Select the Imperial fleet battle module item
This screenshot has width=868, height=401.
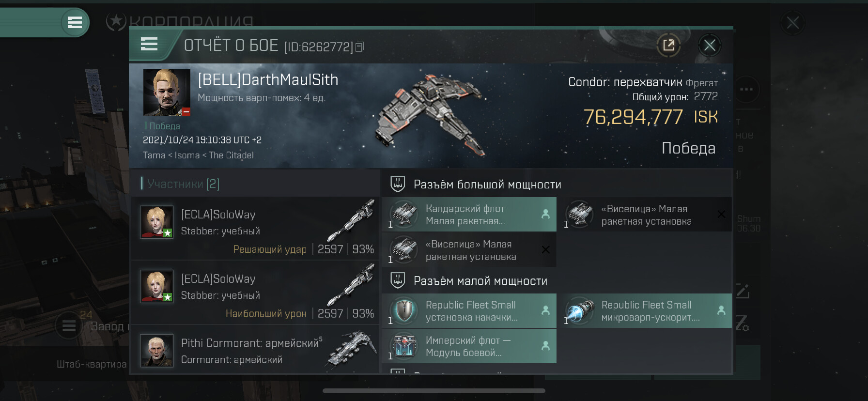469,346
